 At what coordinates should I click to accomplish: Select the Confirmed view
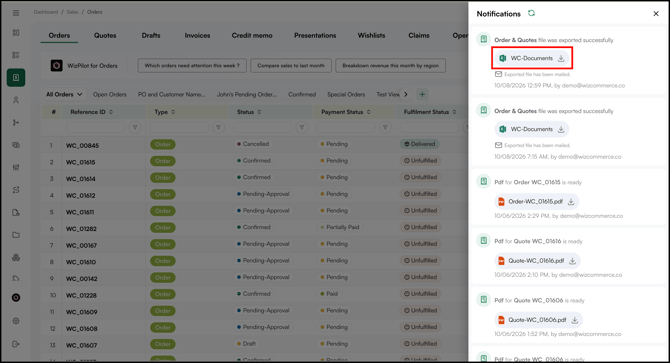click(x=302, y=94)
